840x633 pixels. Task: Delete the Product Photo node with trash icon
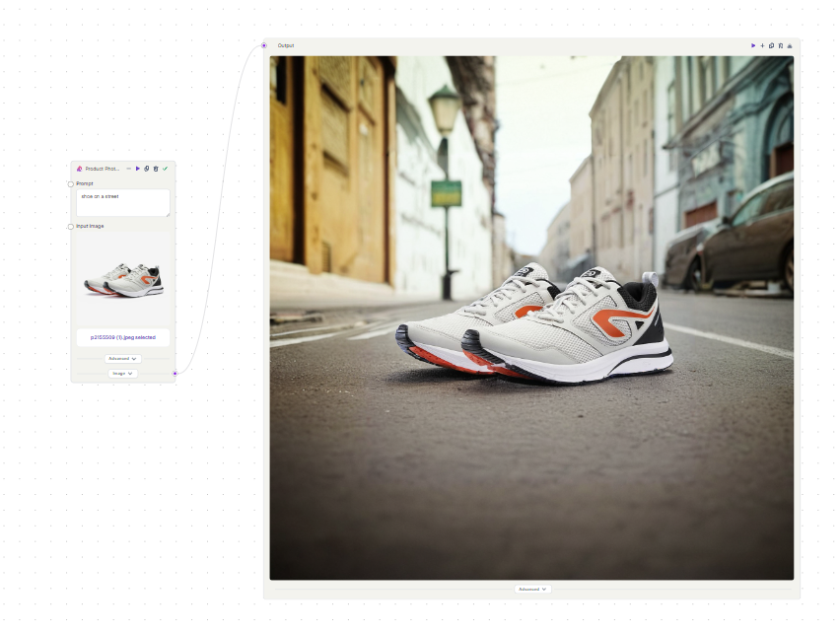pos(156,169)
